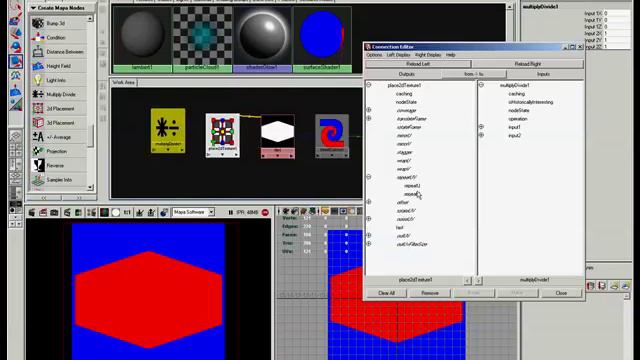
Task: Select operation in the Inputs list
Action: pyautogui.click(x=518, y=119)
